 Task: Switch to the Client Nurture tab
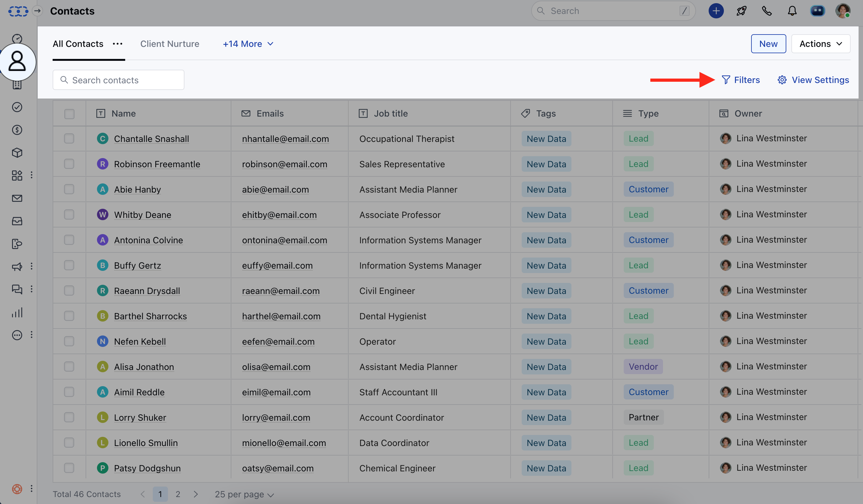coord(170,44)
